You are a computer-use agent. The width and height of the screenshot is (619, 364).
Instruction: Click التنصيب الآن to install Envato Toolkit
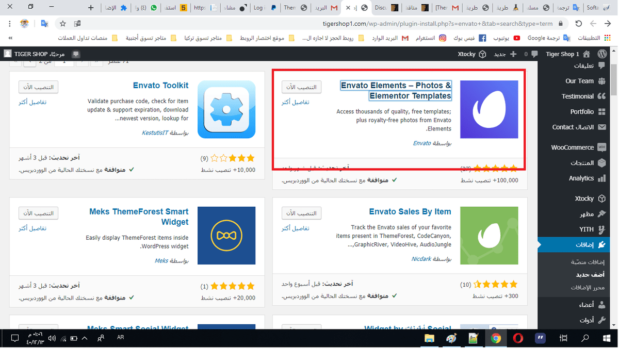click(x=38, y=87)
